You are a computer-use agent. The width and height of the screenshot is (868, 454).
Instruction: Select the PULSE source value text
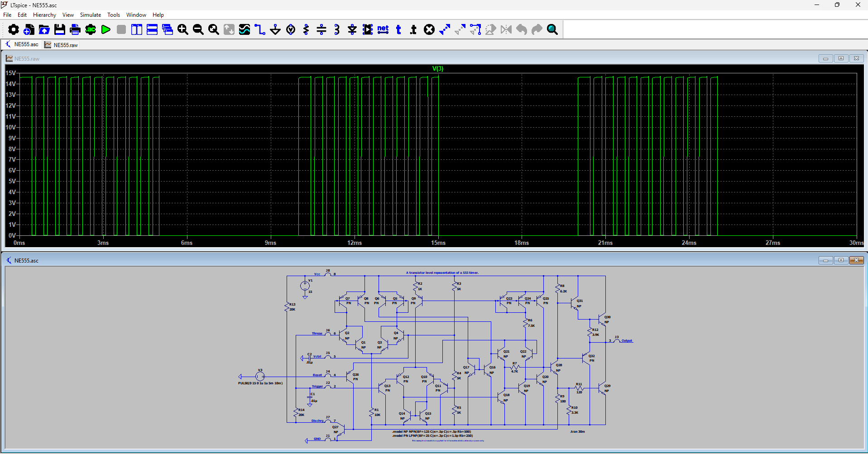pyautogui.click(x=260, y=383)
